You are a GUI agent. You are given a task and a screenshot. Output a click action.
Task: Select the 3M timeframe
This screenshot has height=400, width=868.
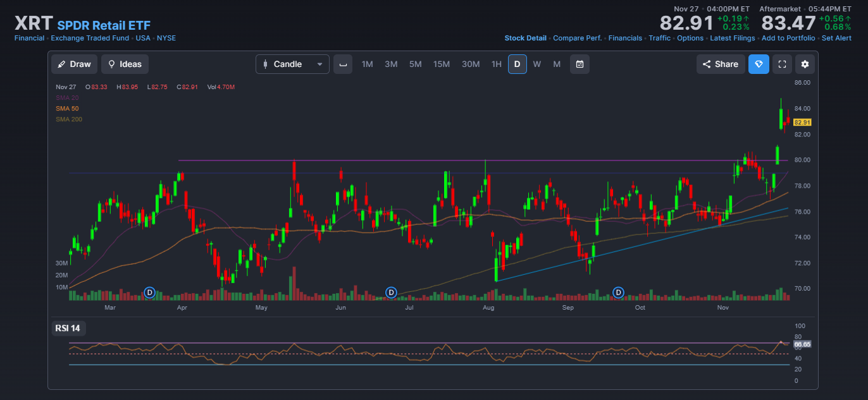tap(391, 64)
